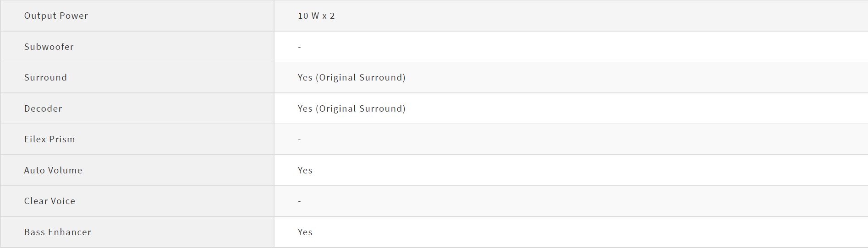
Task: Click the Output Power label
Action: 56,16
